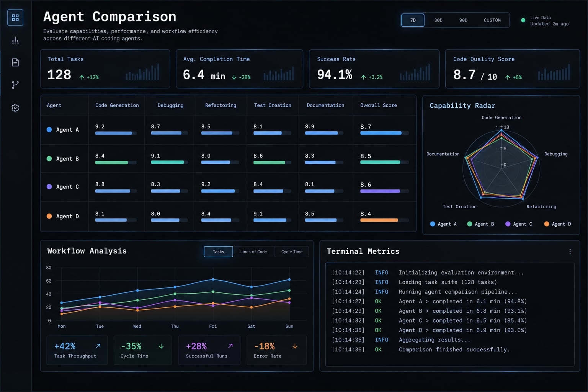
Task: Click the Code Quality Score up arrow icon
Action: click(x=508, y=77)
